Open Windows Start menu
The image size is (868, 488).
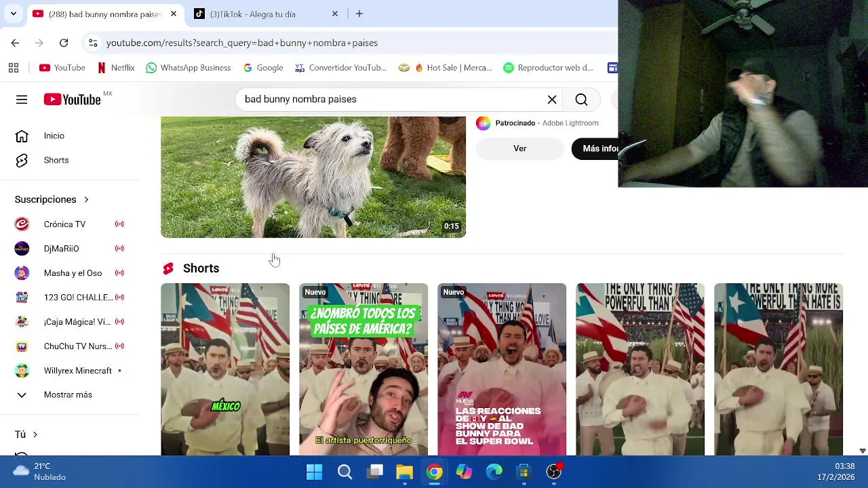click(x=315, y=472)
